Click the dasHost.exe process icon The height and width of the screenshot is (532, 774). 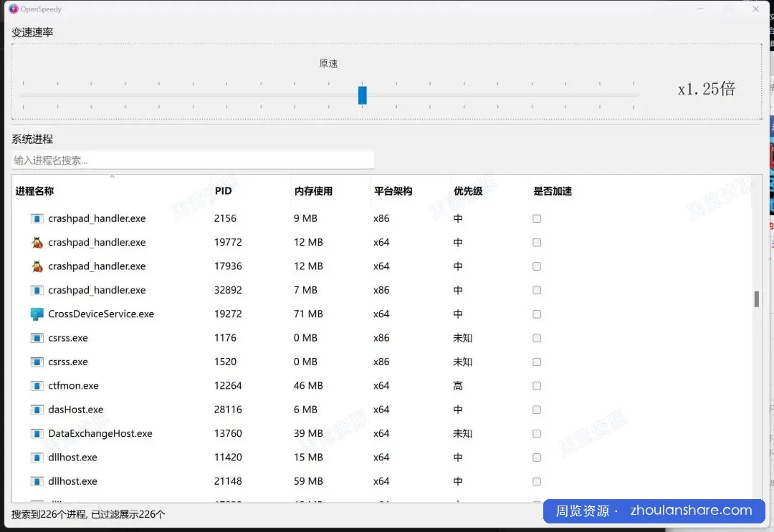point(37,410)
